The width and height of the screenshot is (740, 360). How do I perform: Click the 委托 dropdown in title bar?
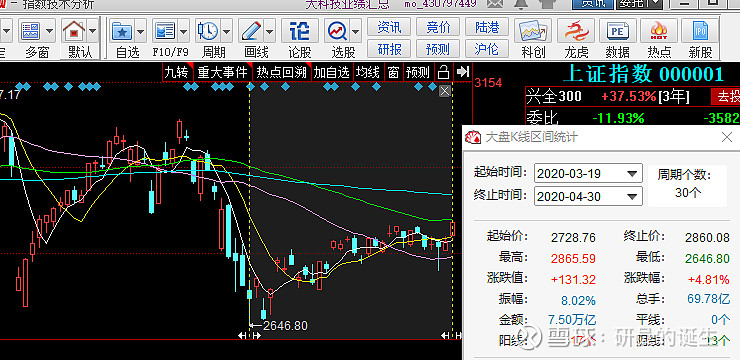tap(639, 4)
